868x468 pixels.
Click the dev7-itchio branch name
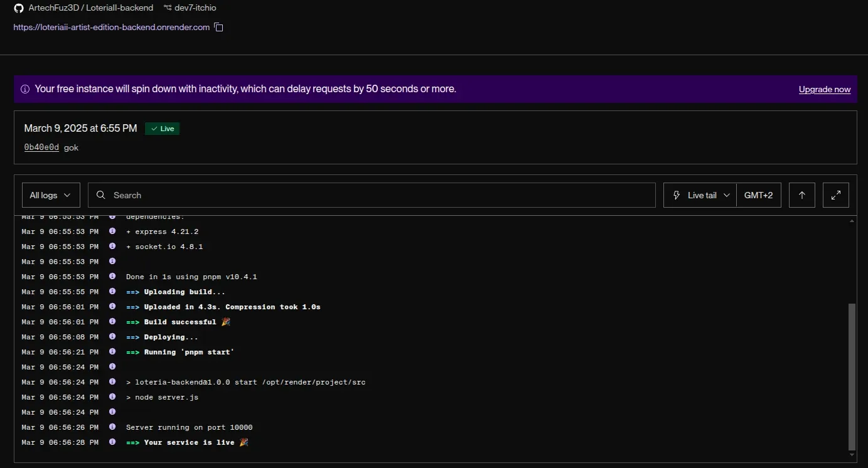click(195, 8)
